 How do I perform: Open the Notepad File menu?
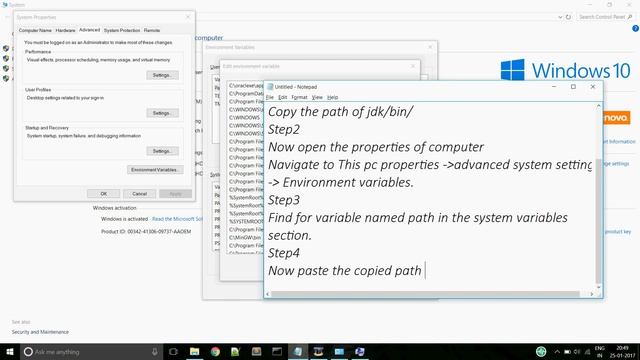click(270, 97)
